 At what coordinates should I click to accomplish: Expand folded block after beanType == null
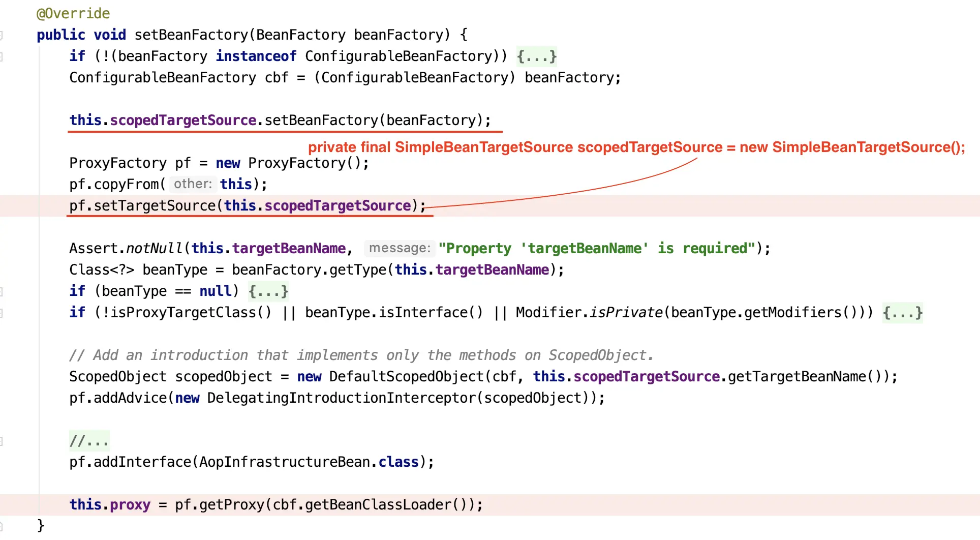[x=268, y=291]
